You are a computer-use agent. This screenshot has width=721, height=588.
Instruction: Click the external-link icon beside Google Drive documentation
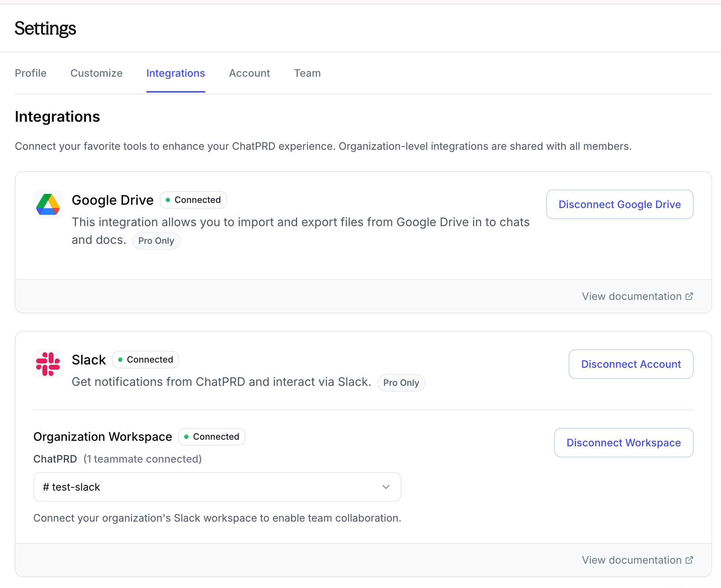click(689, 296)
